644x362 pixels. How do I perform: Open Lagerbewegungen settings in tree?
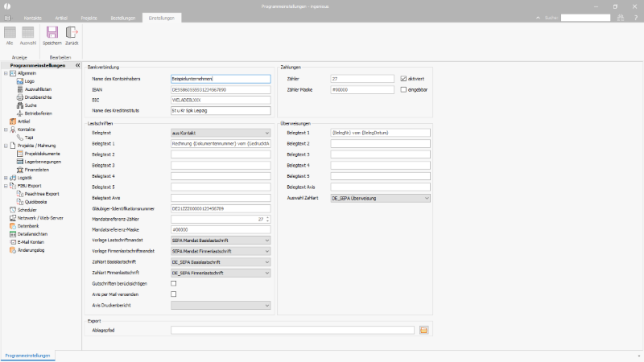pyautogui.click(x=43, y=162)
